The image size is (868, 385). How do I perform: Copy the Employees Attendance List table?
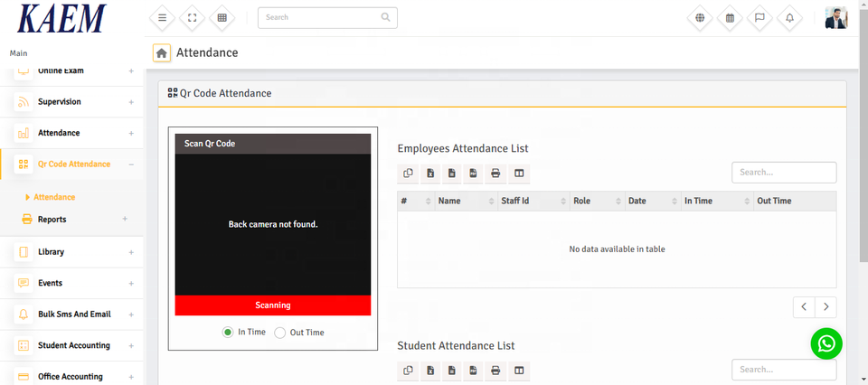(x=409, y=174)
